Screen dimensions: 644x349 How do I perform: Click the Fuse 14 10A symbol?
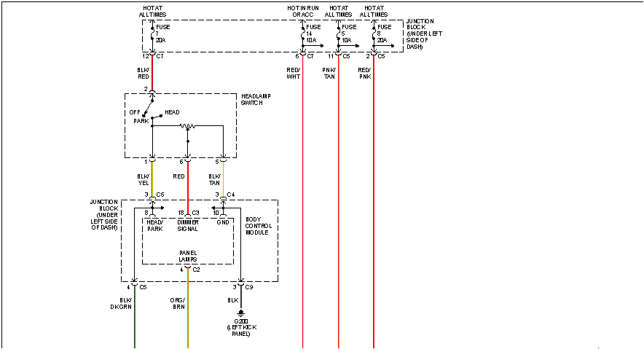click(x=303, y=35)
